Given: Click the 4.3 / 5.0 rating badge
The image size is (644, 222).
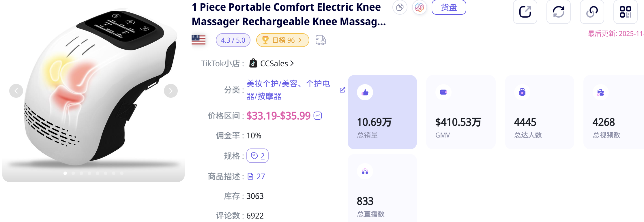Looking at the screenshot, I should [233, 40].
